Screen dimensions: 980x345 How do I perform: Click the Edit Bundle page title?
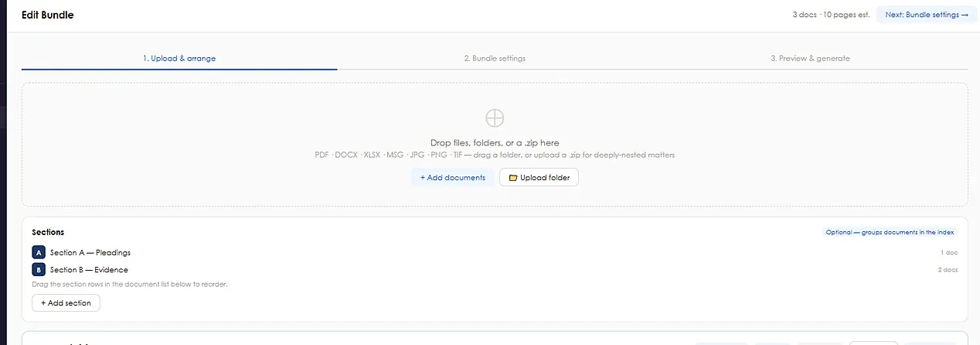click(48, 15)
